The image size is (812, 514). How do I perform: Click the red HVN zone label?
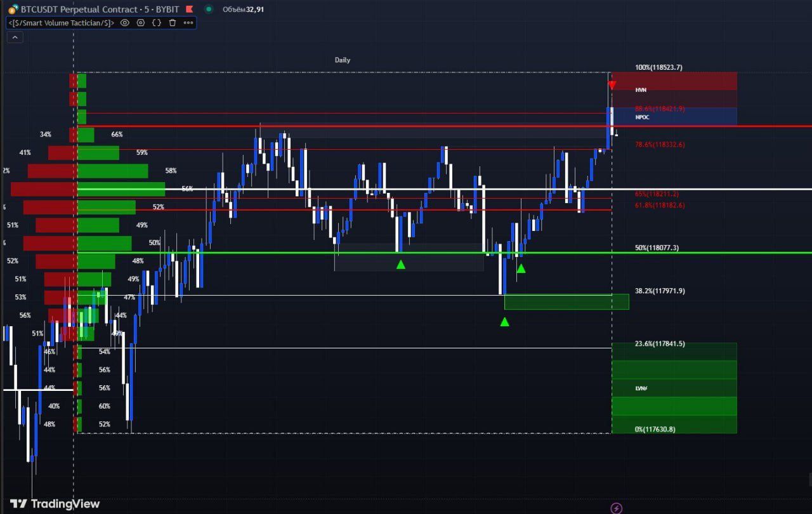coord(641,90)
